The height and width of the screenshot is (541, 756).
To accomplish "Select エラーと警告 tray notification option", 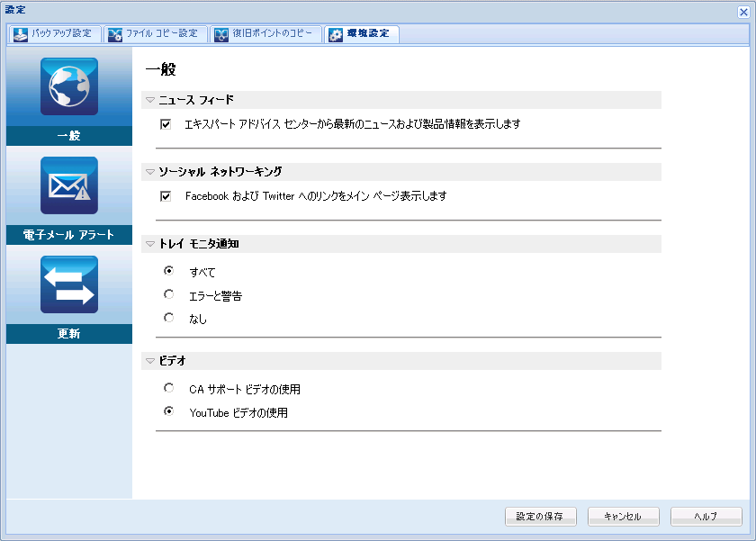I will point(168,294).
